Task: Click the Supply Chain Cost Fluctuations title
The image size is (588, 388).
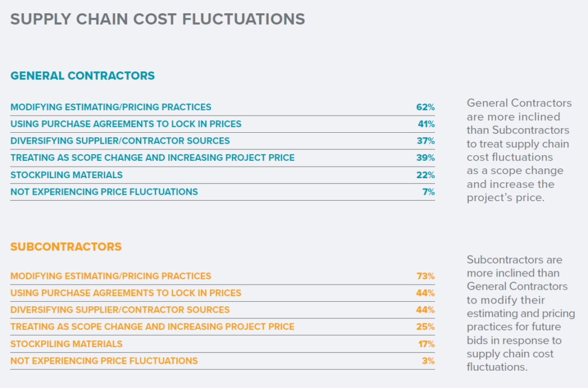Action: [x=157, y=19]
